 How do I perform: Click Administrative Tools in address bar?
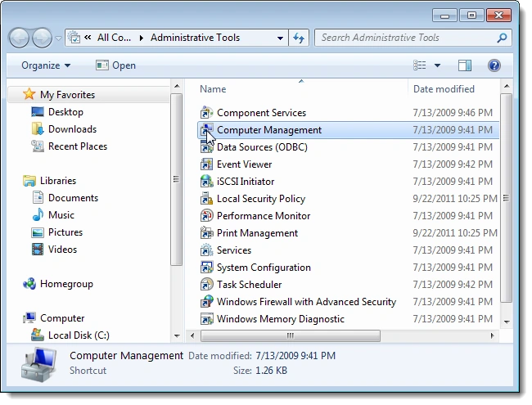click(x=195, y=38)
